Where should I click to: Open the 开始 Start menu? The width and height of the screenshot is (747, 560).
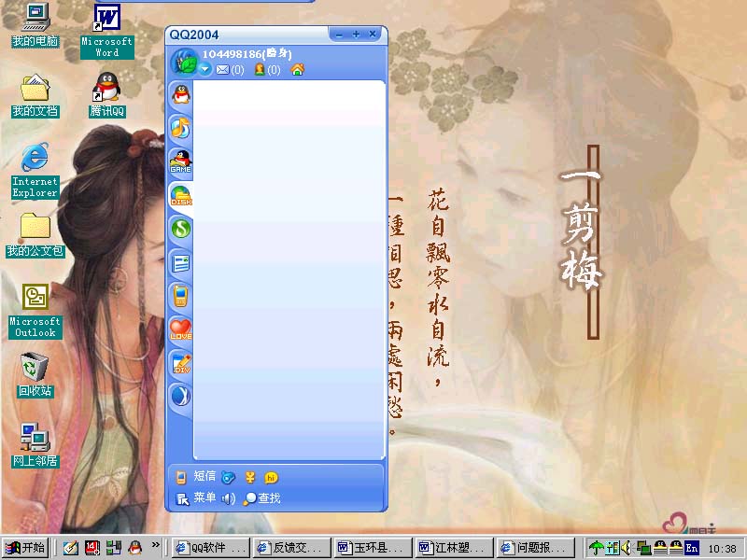click(x=25, y=548)
